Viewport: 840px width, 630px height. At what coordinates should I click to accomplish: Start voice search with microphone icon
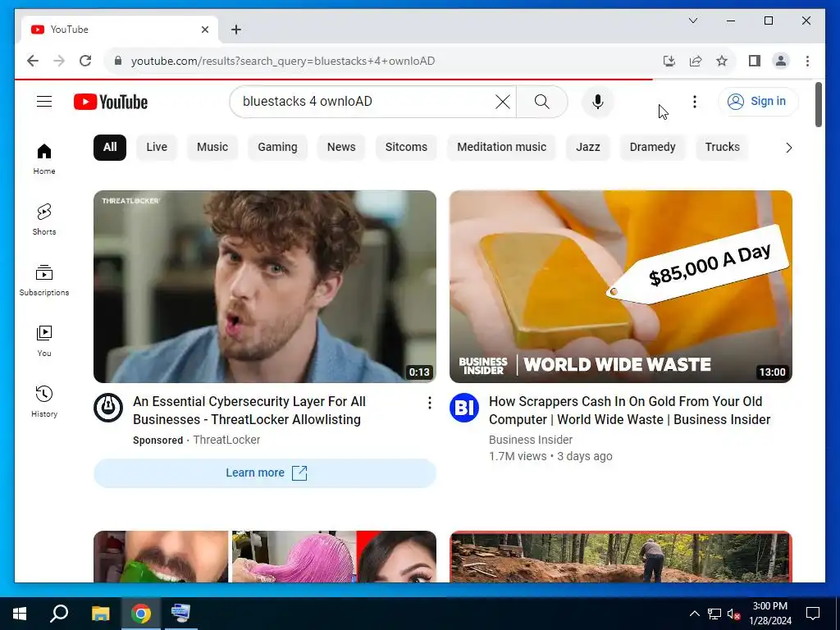[x=598, y=101]
